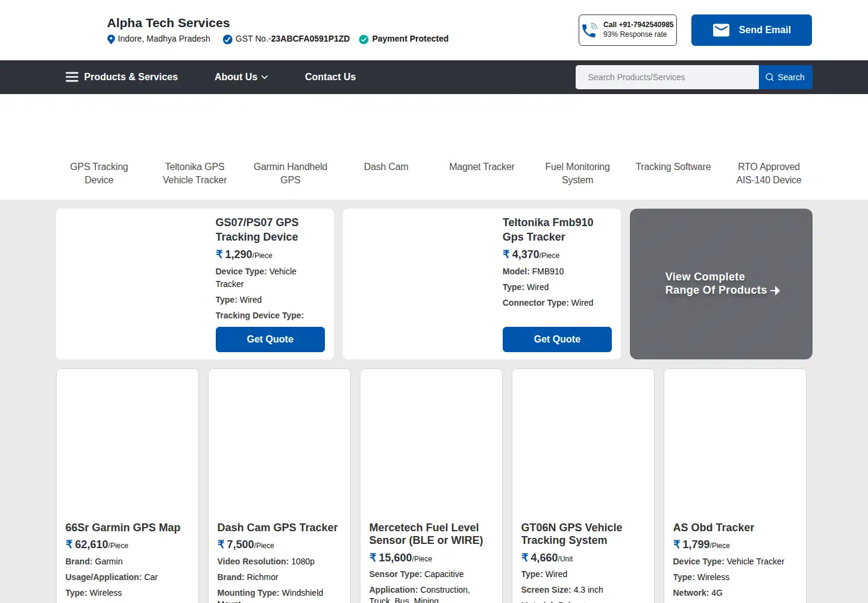Select Tracking Software category
The width and height of the screenshot is (868, 603).
pos(673,166)
